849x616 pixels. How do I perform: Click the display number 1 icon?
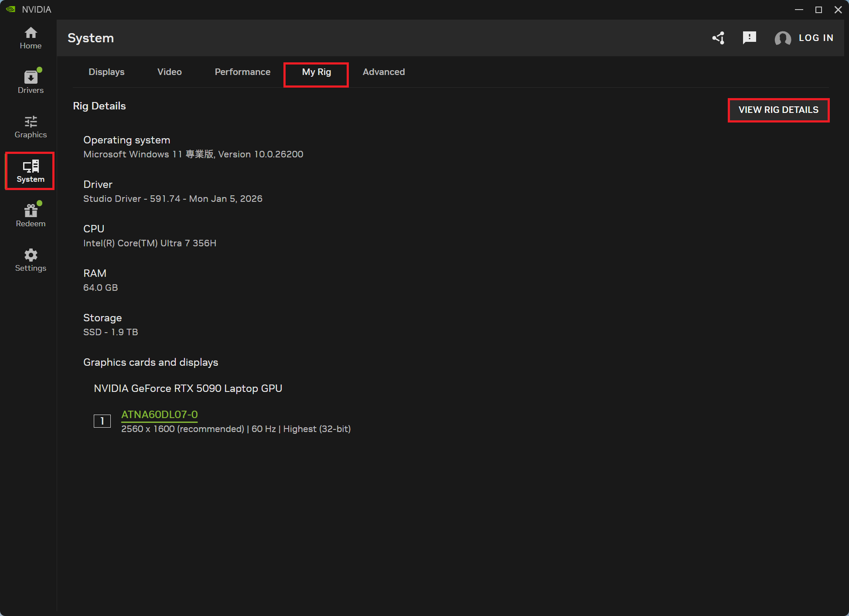[102, 421]
